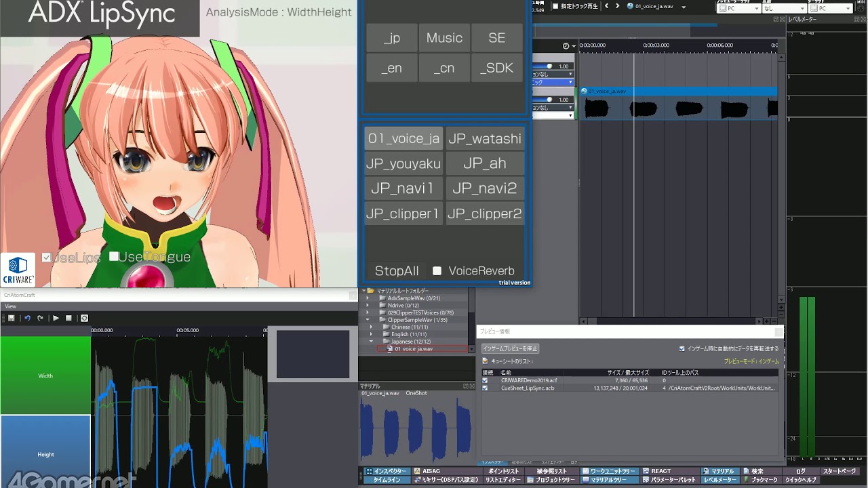The width and height of the screenshot is (868, 488).
Task: Play the JP_youyaku cue button
Action: tap(403, 163)
